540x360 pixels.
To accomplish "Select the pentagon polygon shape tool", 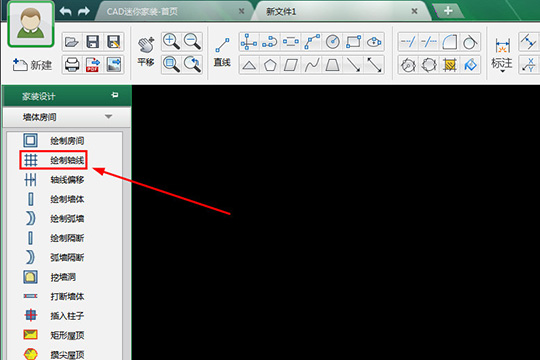I will point(270,65).
